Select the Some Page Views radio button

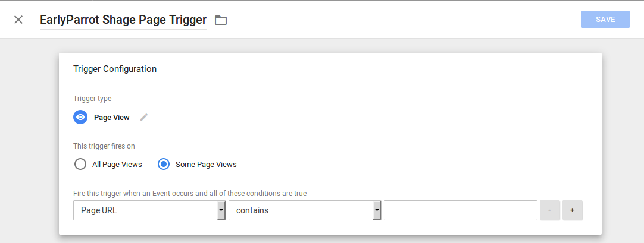pyautogui.click(x=164, y=165)
